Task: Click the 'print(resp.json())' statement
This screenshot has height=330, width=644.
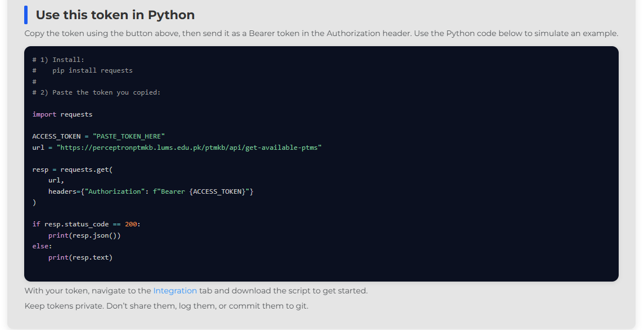Action: click(84, 235)
